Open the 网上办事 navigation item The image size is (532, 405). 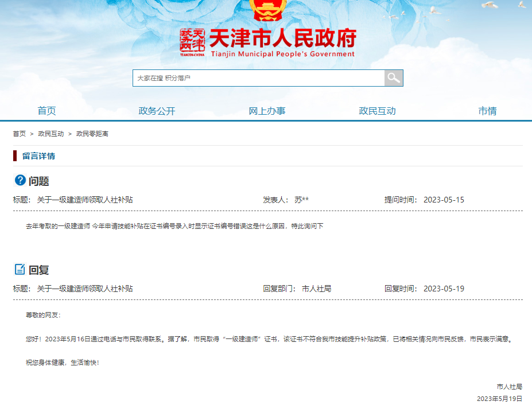click(267, 111)
